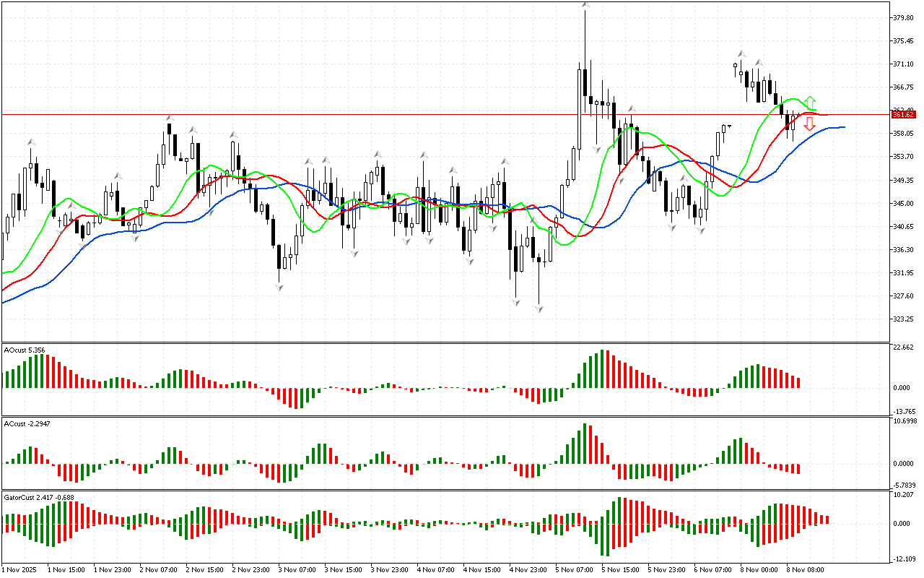Click the ACcust -2.2947 indicator label
This screenshot has width=924, height=578.
(x=26, y=423)
